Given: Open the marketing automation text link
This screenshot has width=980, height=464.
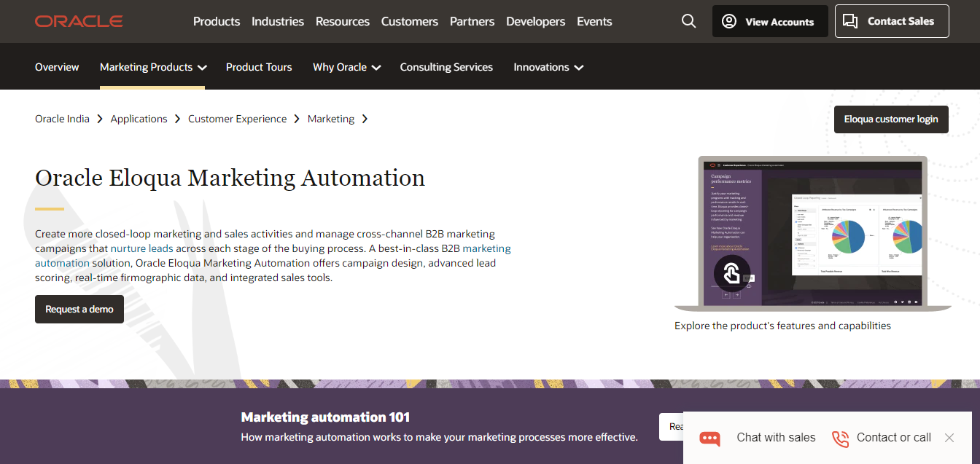Looking at the screenshot, I should click(x=273, y=256).
